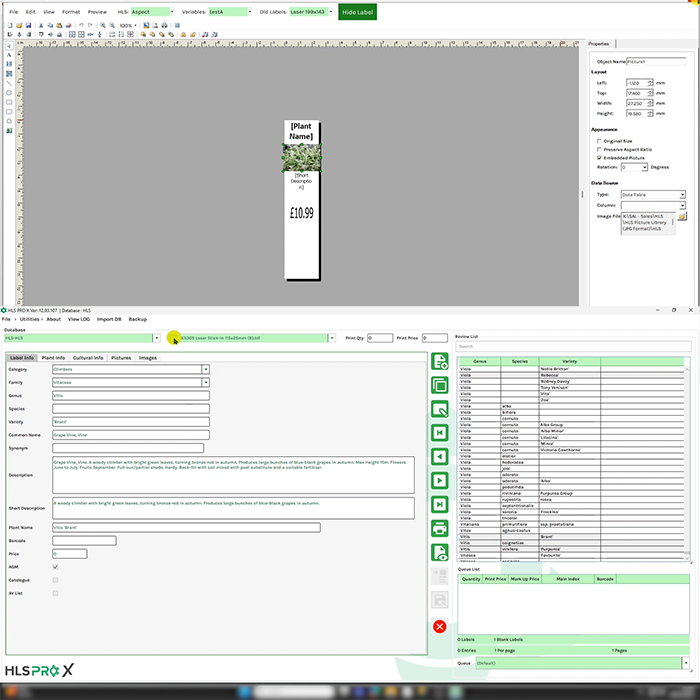
Task: Uncheck the Embedded Picture checkbox
Action: coord(599,158)
